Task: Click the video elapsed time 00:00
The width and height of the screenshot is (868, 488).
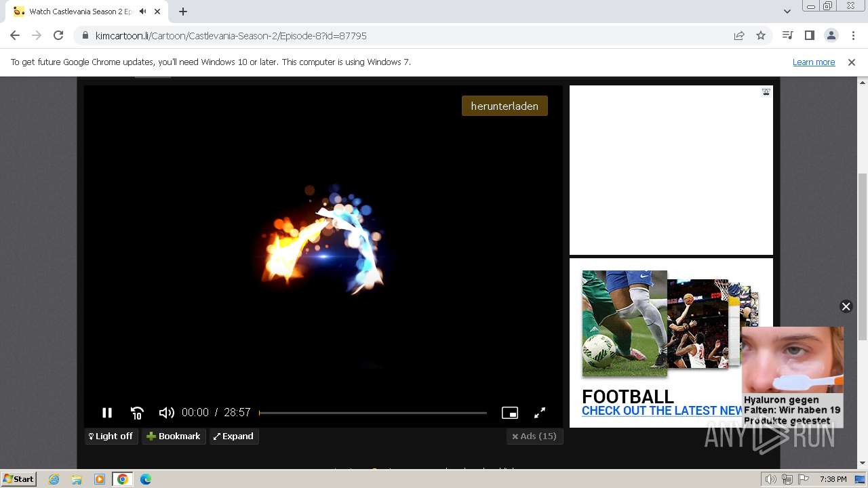Action: [x=195, y=412]
